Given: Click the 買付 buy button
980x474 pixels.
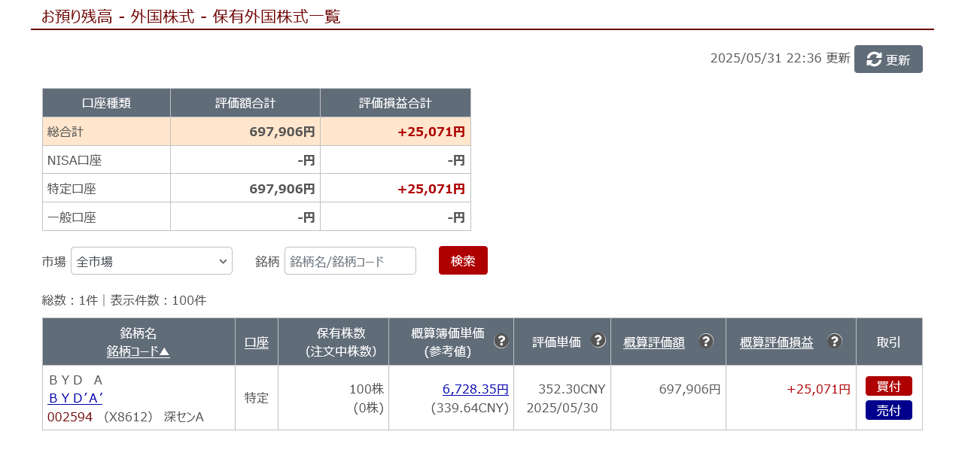Looking at the screenshot, I should click(889, 386).
